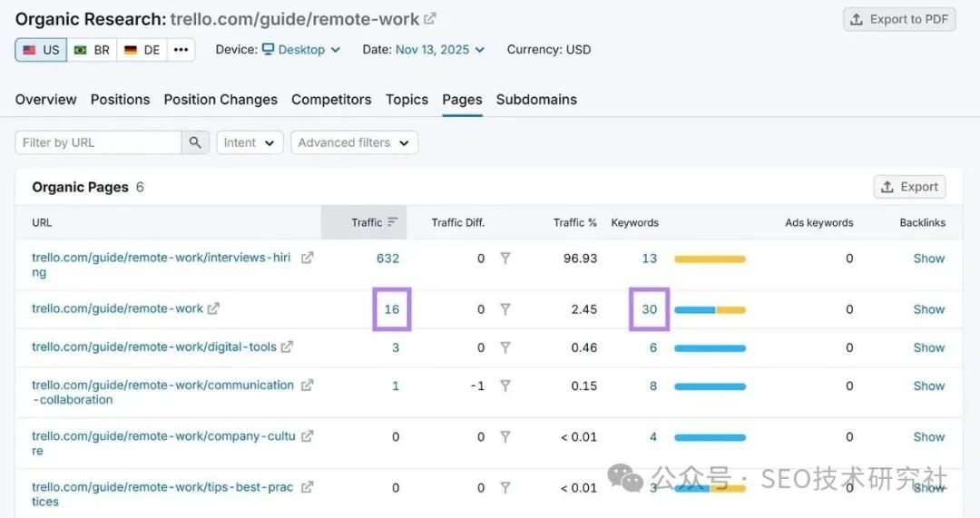Open external link for digital-tools URL
Viewport: 980px width, 518px height.
click(287, 347)
